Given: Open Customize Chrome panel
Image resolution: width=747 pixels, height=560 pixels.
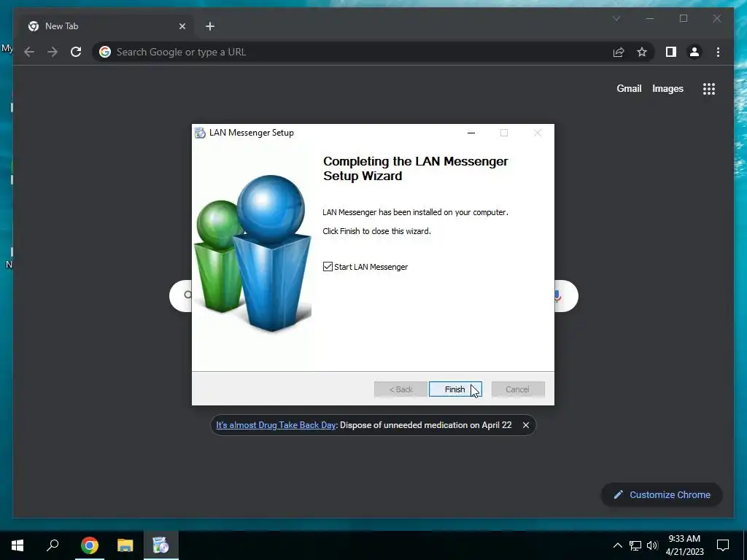Looking at the screenshot, I should pyautogui.click(x=662, y=495).
